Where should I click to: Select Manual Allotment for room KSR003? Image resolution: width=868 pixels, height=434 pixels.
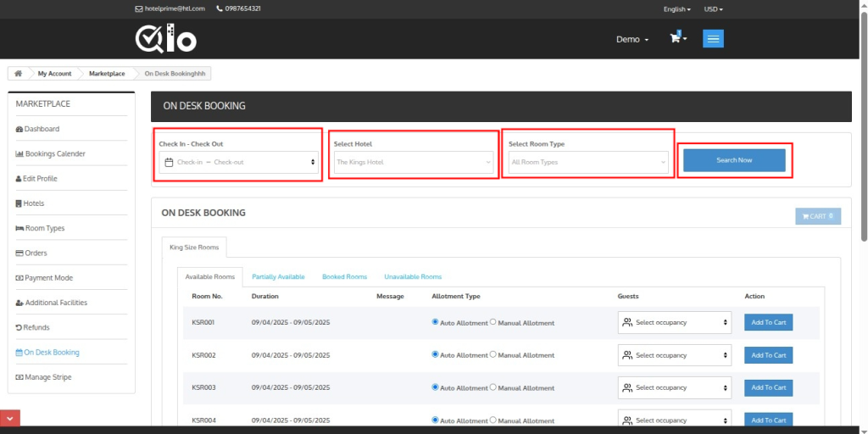(x=493, y=387)
